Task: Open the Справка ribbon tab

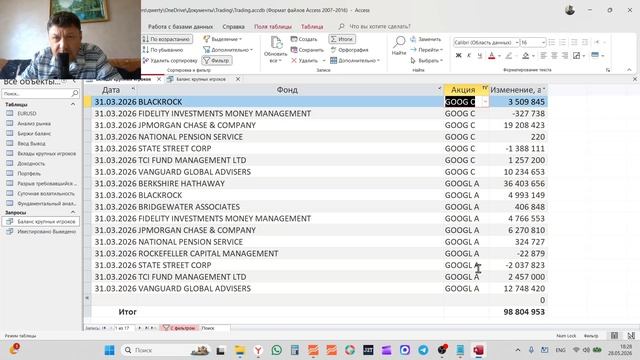Action: 233,27
